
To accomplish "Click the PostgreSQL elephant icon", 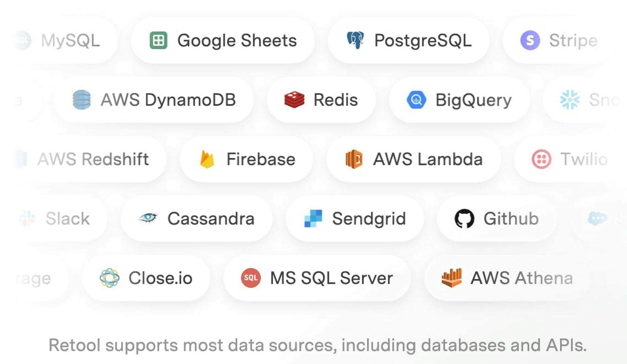I will click(355, 40).
